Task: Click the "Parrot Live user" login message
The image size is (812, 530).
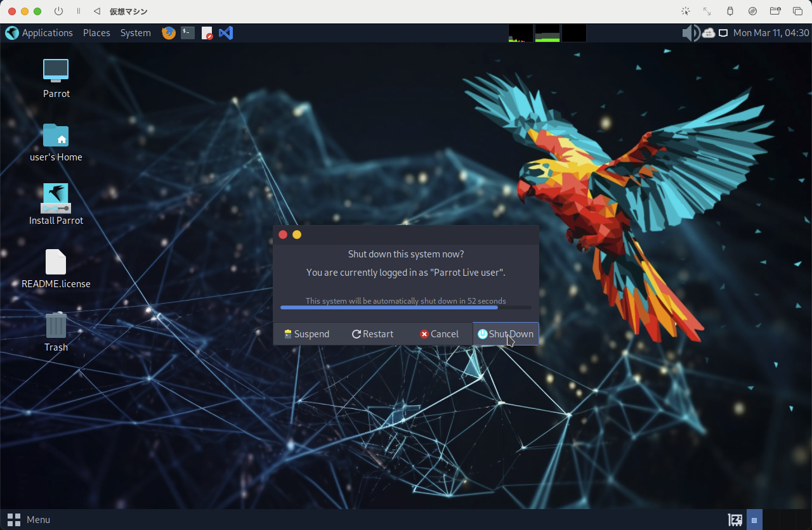Action: (x=406, y=273)
